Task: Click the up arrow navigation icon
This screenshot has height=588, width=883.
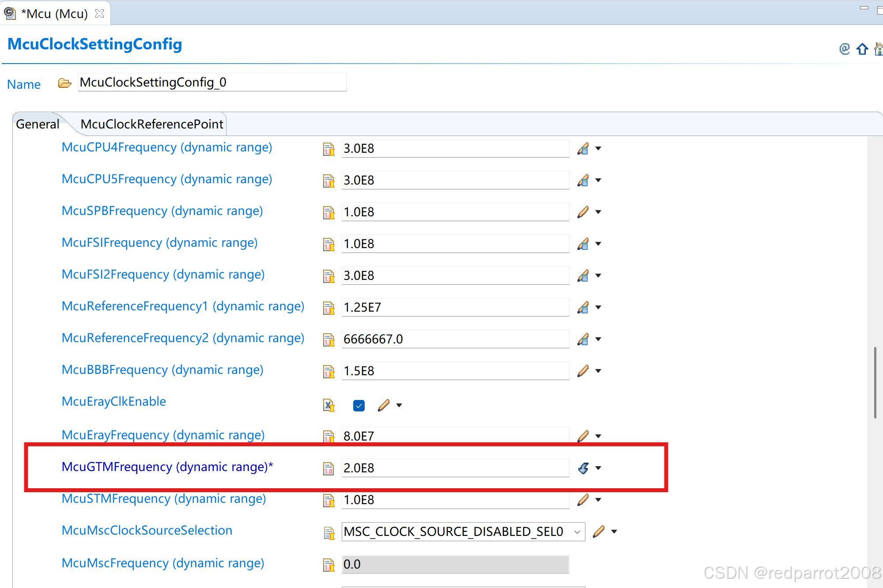Action: (862, 49)
